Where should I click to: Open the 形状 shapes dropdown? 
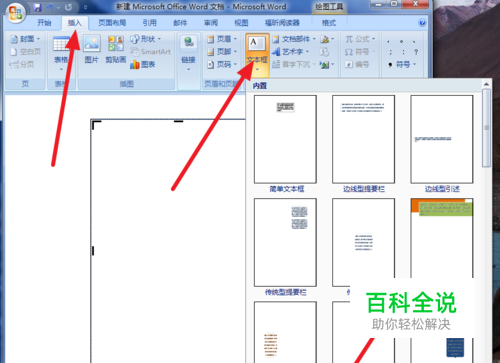tap(146, 39)
